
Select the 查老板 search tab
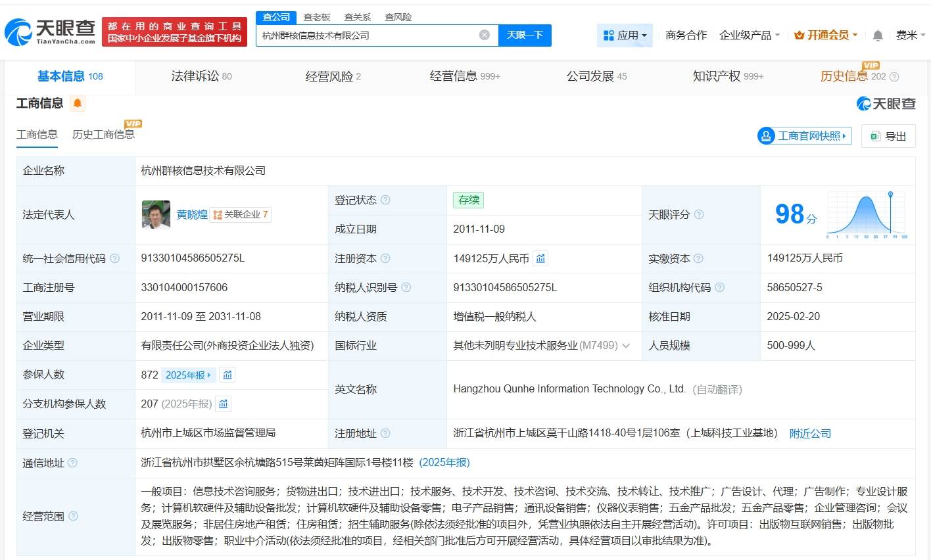(x=318, y=16)
